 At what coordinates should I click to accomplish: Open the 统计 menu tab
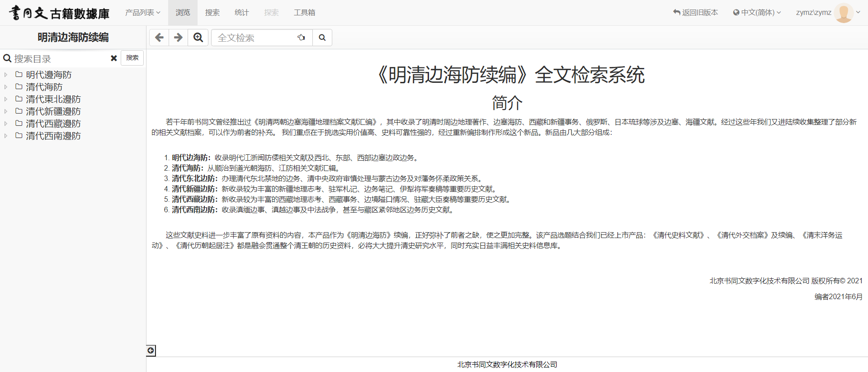[241, 13]
